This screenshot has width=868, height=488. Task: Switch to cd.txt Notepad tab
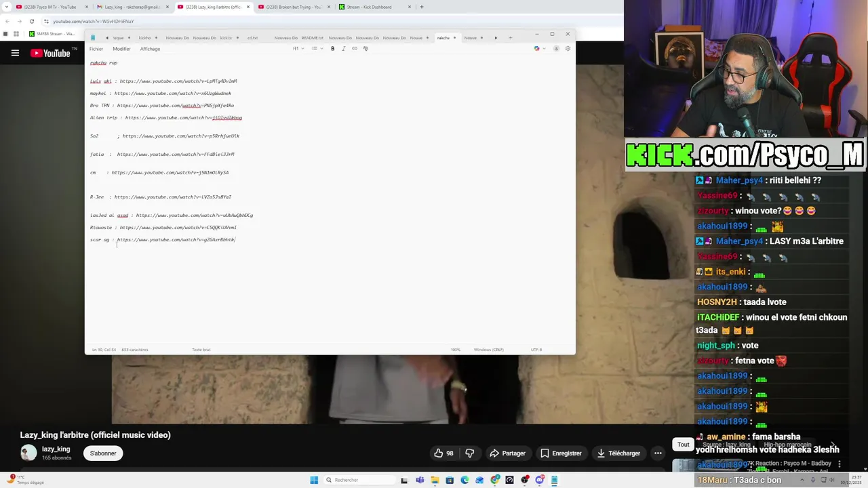(252, 38)
